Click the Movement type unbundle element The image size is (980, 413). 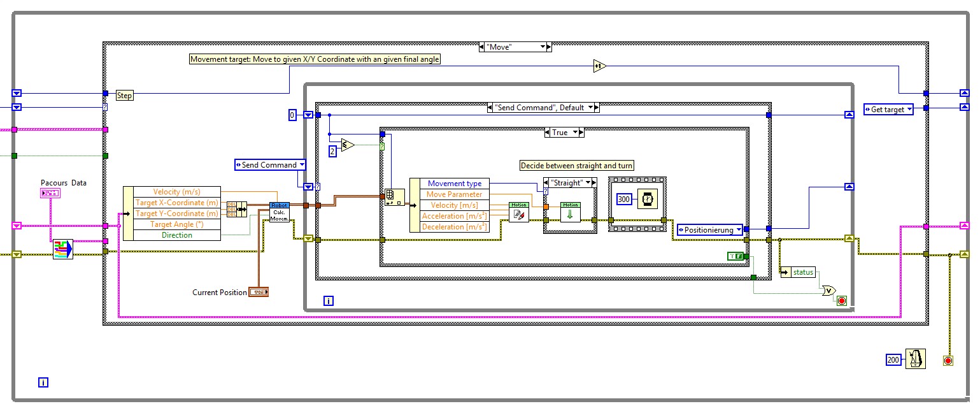(455, 184)
